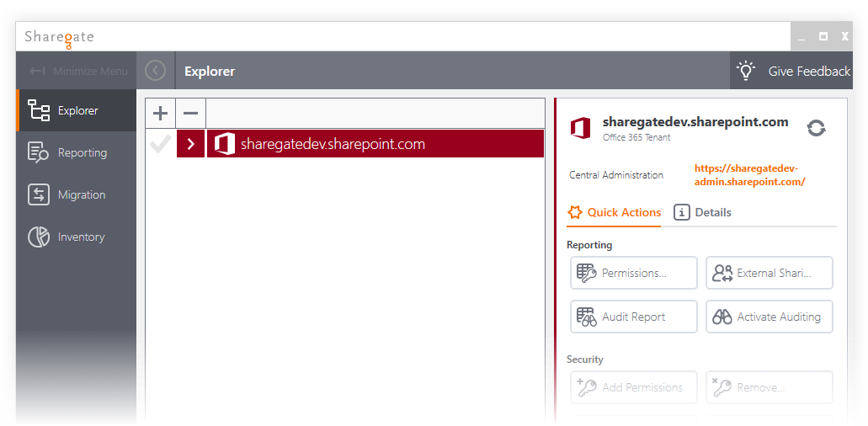Screen dimensions: 868x426
Task: Open the Reporting sidebar section
Action: coord(77,152)
